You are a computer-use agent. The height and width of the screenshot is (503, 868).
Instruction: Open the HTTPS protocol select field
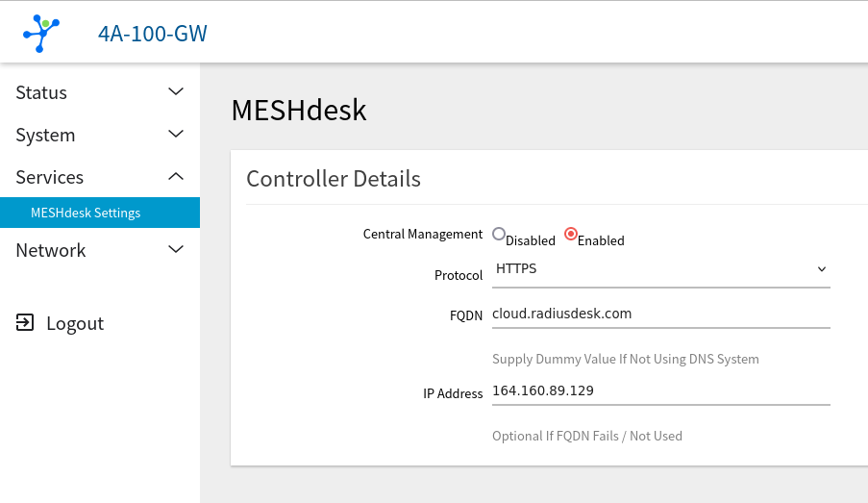click(x=654, y=269)
